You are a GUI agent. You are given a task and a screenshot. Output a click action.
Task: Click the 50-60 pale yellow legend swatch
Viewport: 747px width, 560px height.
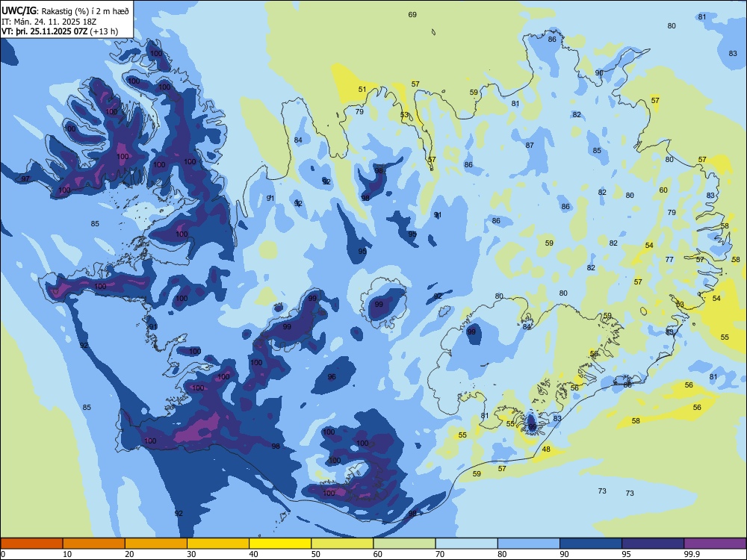(x=342, y=544)
